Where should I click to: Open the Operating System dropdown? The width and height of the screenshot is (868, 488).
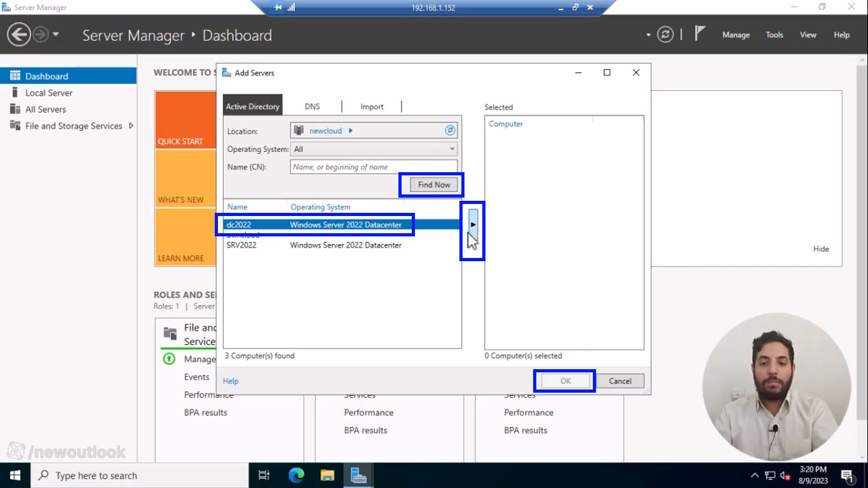tap(374, 149)
